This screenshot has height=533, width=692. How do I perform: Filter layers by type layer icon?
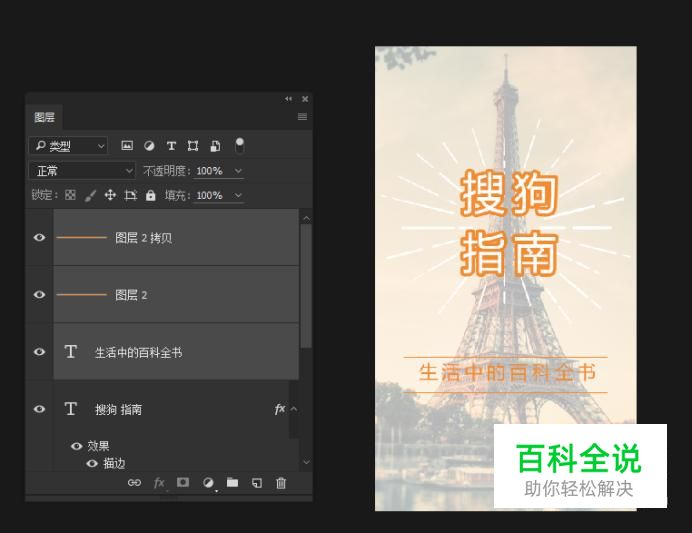[x=171, y=146]
